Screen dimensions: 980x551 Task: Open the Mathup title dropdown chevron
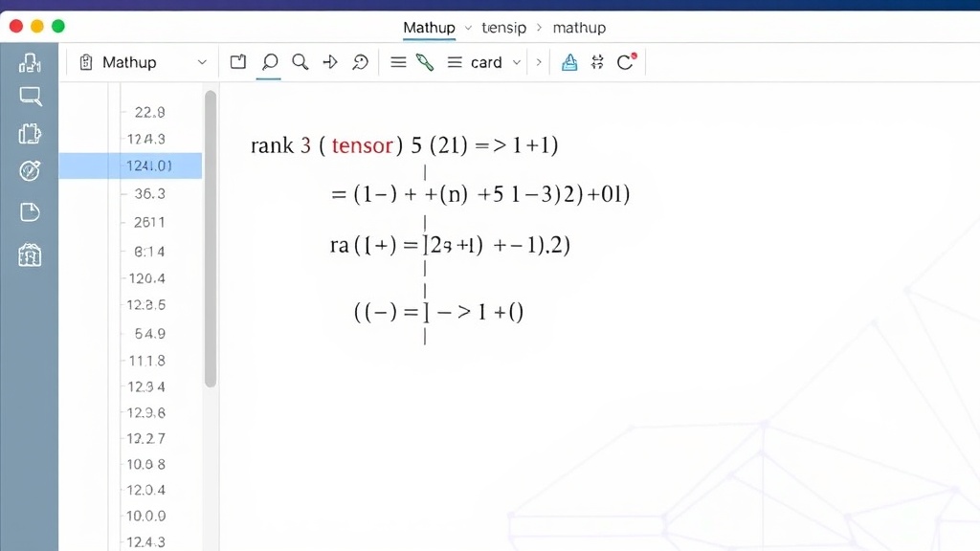point(468,28)
